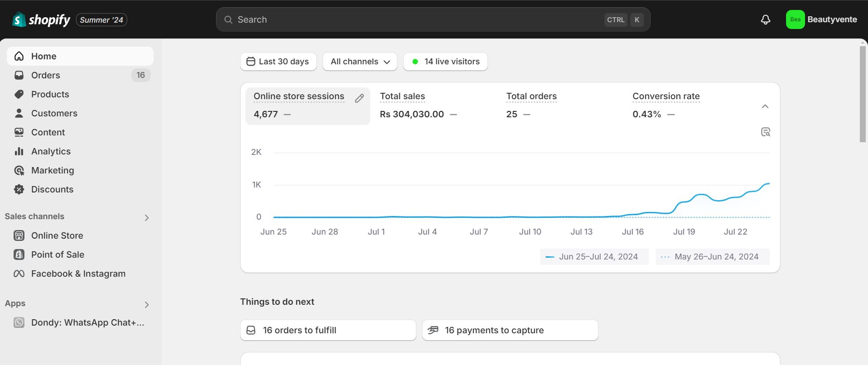Image resolution: width=868 pixels, height=365 pixels.
Task: Click the 4,677 sessions value
Action: (x=266, y=114)
